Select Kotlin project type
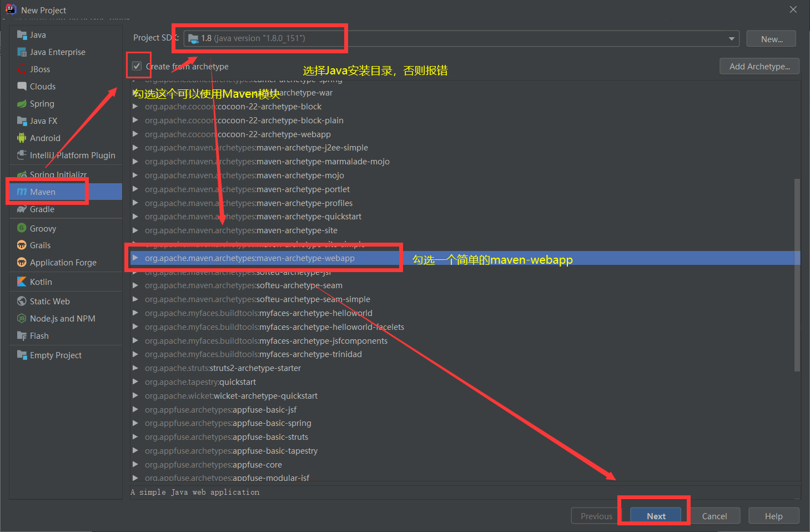 66,282
